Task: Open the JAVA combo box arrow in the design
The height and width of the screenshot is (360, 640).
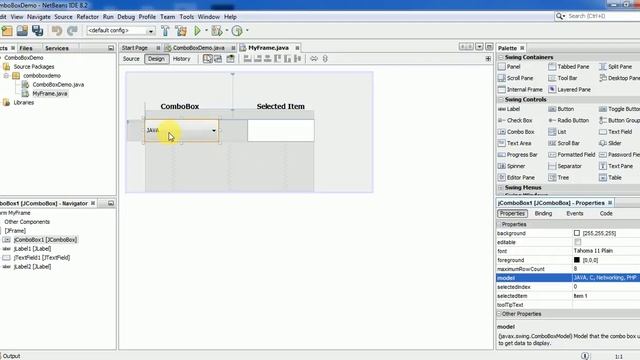Action: tap(214, 131)
